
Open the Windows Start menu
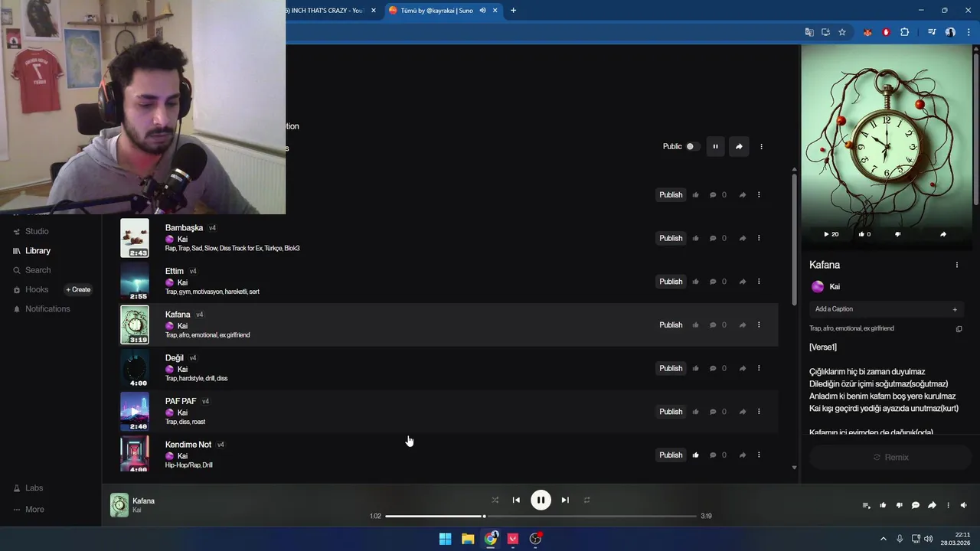coord(445,539)
